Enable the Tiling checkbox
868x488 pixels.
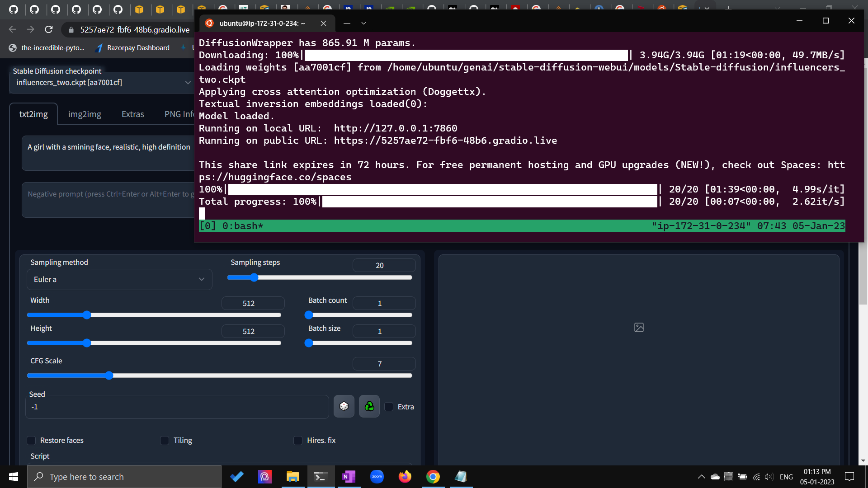pyautogui.click(x=165, y=440)
